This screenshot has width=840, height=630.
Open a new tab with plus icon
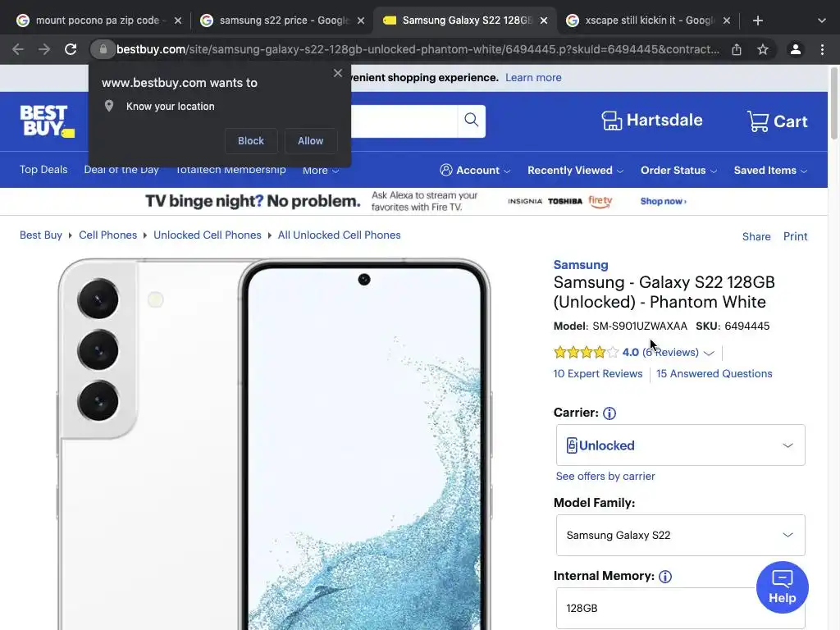click(x=757, y=21)
